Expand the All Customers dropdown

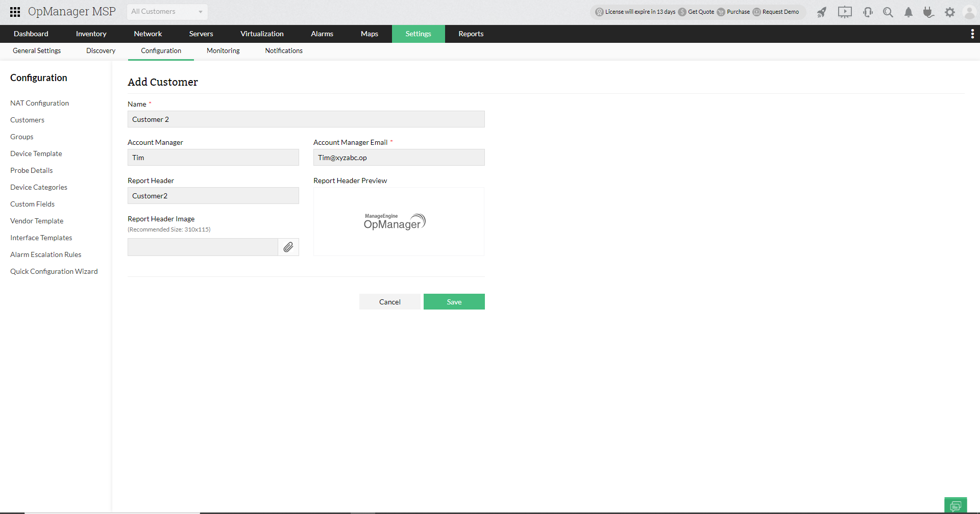coord(167,11)
